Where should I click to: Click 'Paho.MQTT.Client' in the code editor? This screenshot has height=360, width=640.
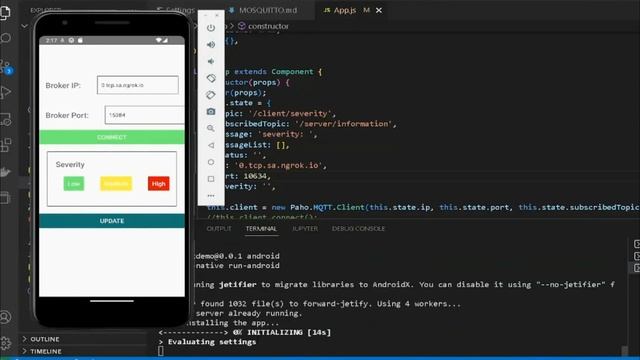coord(327,207)
